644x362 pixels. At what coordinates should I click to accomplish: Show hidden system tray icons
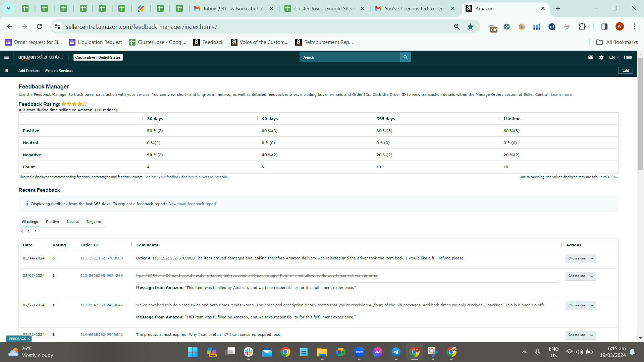[x=524, y=352]
